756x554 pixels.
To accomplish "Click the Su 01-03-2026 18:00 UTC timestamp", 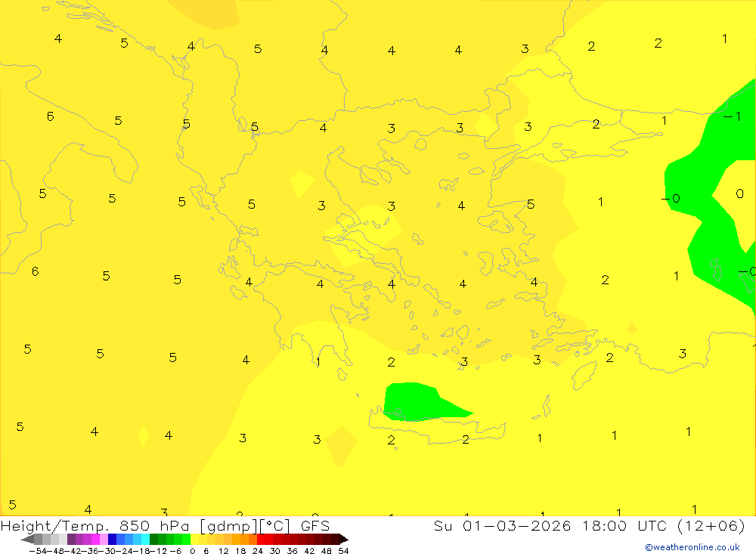I will point(589,525).
